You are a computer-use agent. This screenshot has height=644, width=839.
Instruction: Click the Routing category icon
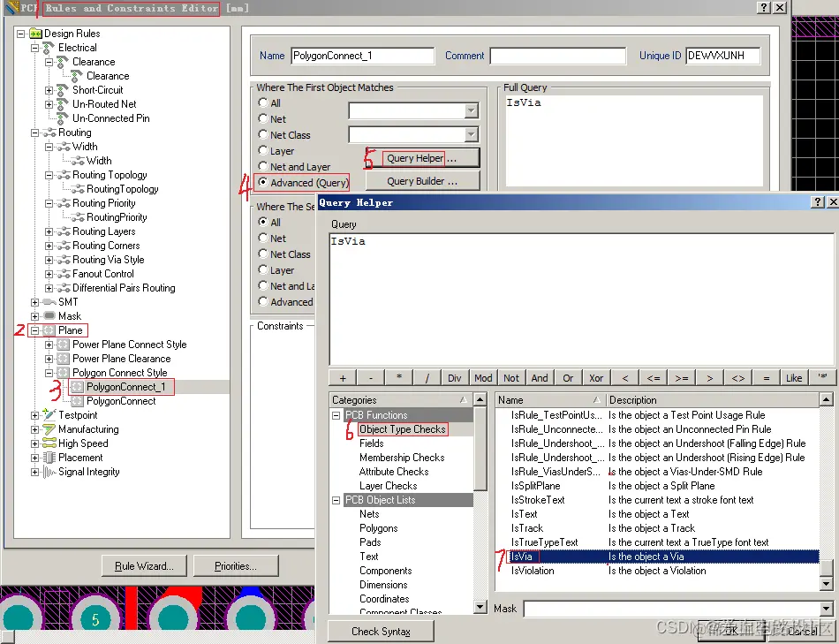click(49, 133)
